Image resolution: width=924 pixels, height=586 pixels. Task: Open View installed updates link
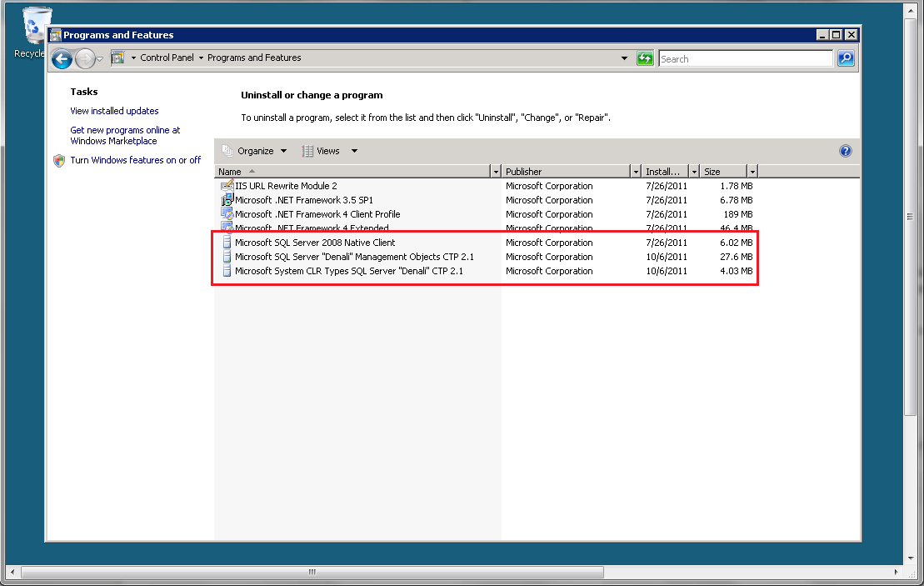click(x=114, y=111)
